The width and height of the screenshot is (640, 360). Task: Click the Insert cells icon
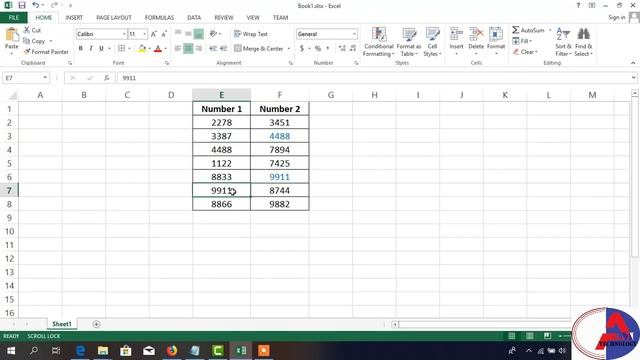coord(456,34)
